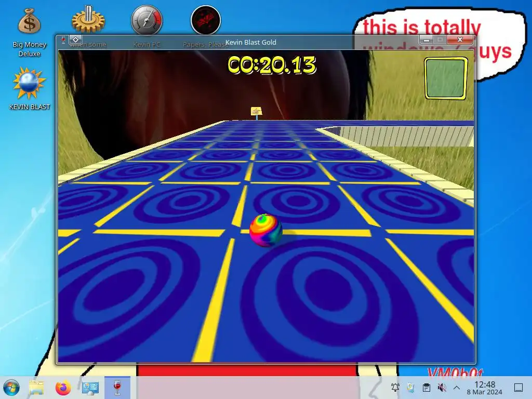532x399 pixels.
Task: Open the file manager taskbar icon
Action: pyautogui.click(x=36, y=388)
